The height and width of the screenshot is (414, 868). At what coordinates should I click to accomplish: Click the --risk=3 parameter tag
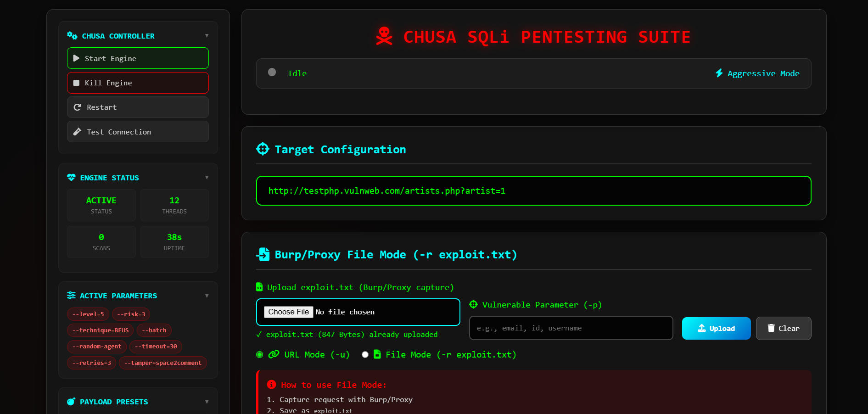(x=131, y=314)
